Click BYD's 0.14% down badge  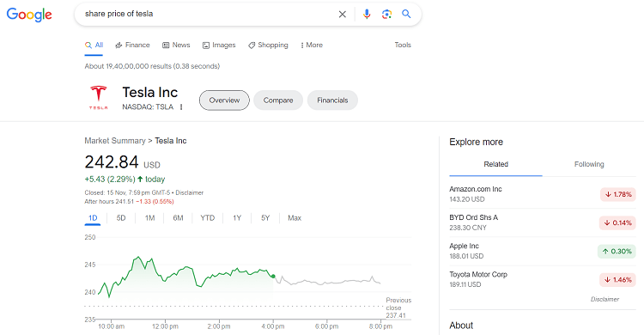point(617,222)
